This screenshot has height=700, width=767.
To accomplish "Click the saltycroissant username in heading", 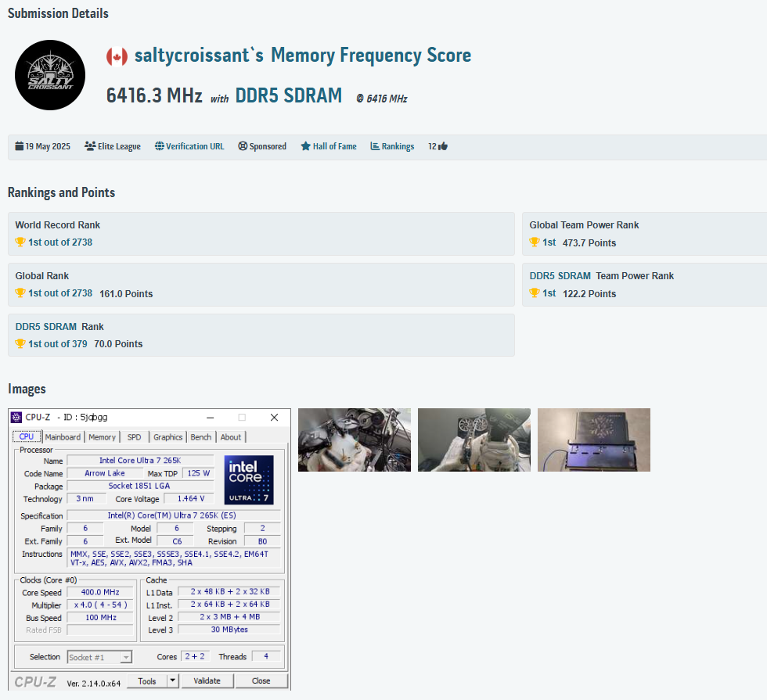I will (x=199, y=56).
